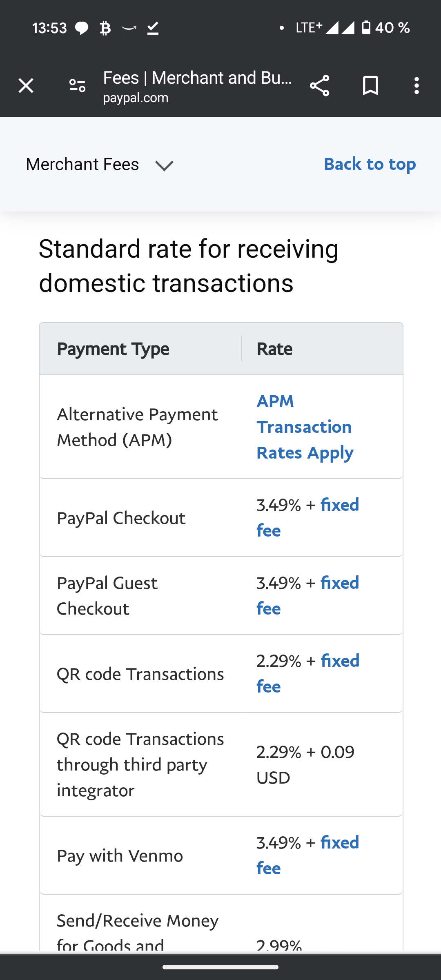Image resolution: width=441 pixels, height=980 pixels.
Task: Tap the battery icon in status bar
Action: pos(366,28)
